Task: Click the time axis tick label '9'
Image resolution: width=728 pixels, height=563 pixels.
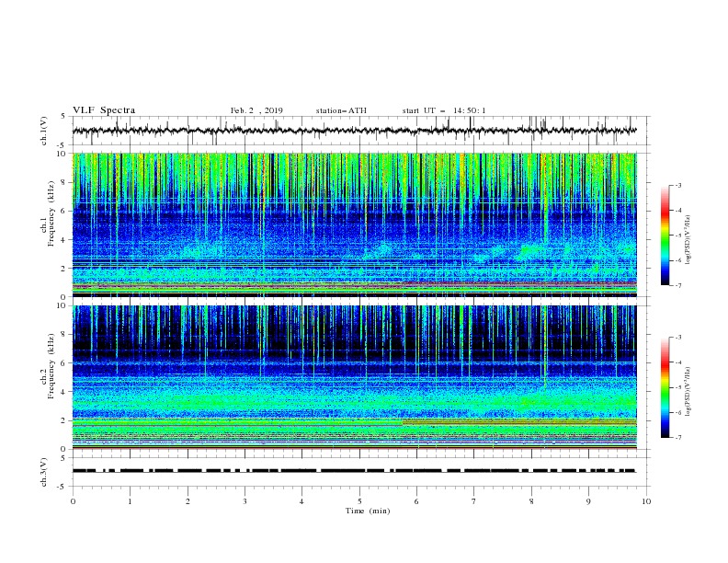Action: coord(588,501)
